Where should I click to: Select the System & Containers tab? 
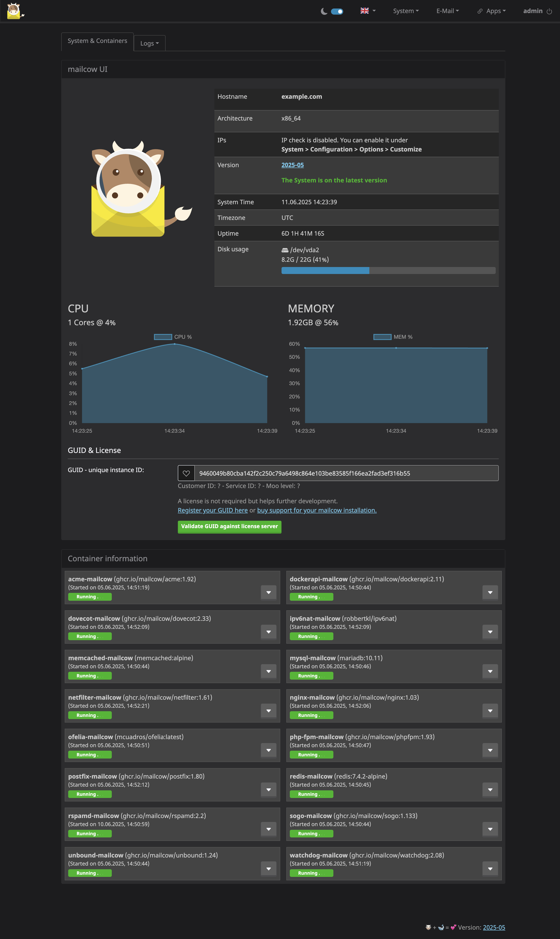pyautogui.click(x=97, y=41)
